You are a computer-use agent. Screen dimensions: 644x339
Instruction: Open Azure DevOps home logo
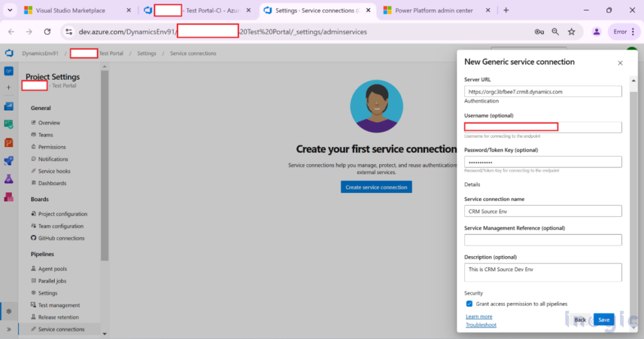[9, 53]
